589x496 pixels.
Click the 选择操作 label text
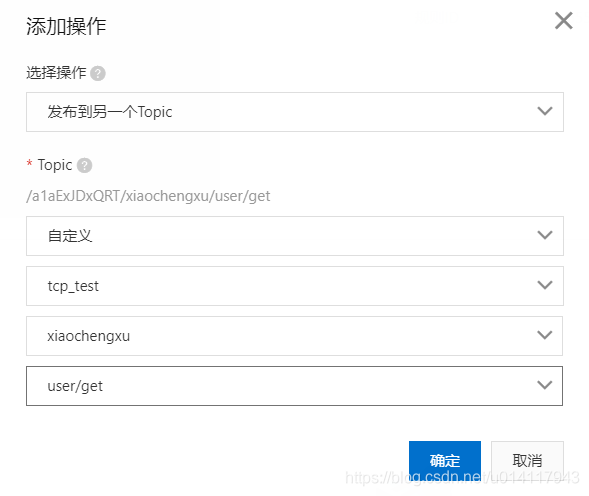click(56, 73)
